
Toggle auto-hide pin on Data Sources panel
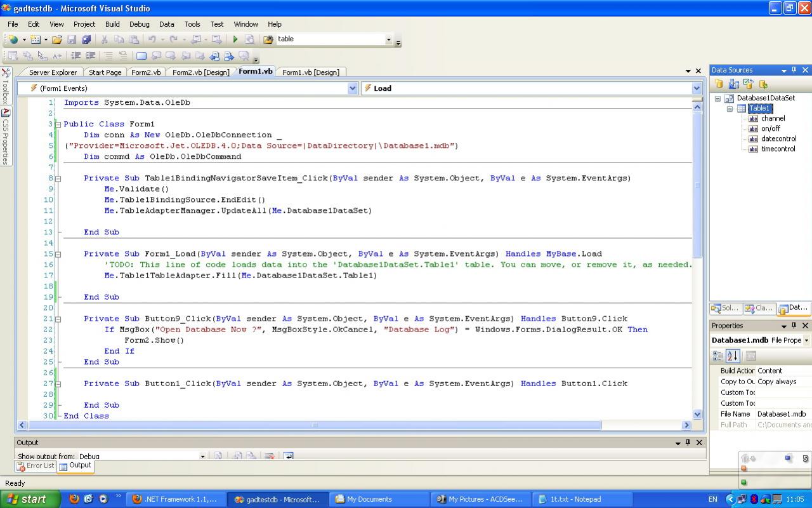click(794, 70)
